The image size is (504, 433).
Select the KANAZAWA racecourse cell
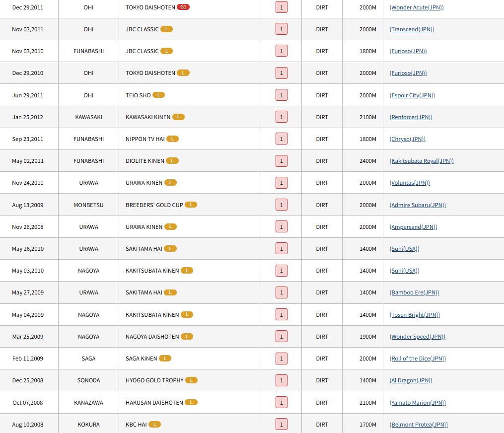89,403
